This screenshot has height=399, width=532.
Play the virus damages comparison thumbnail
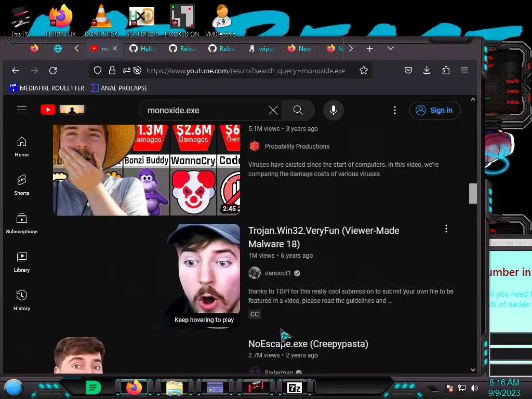pos(147,170)
